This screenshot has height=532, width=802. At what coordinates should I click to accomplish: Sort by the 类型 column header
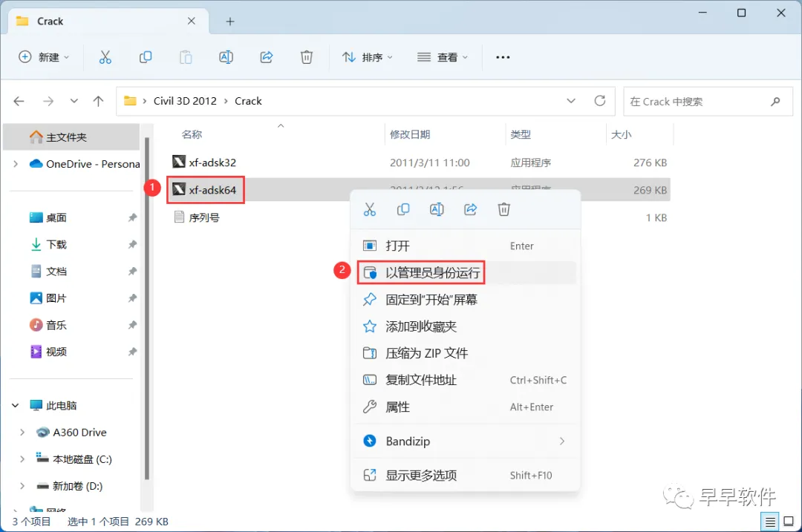click(520, 134)
